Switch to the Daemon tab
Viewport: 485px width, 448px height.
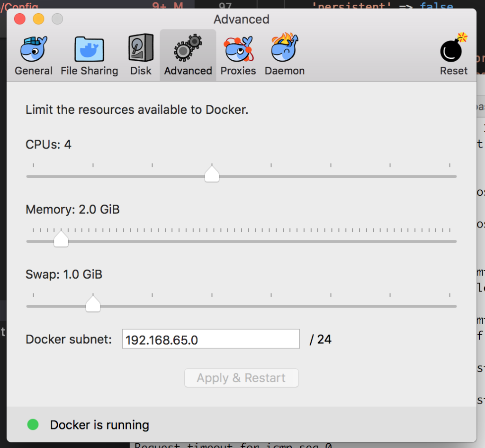284,55
